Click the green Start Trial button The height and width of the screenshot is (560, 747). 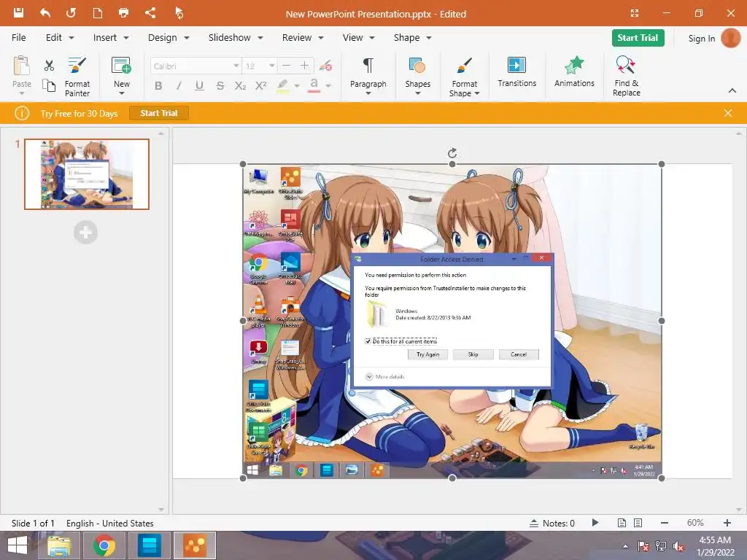[x=638, y=38]
